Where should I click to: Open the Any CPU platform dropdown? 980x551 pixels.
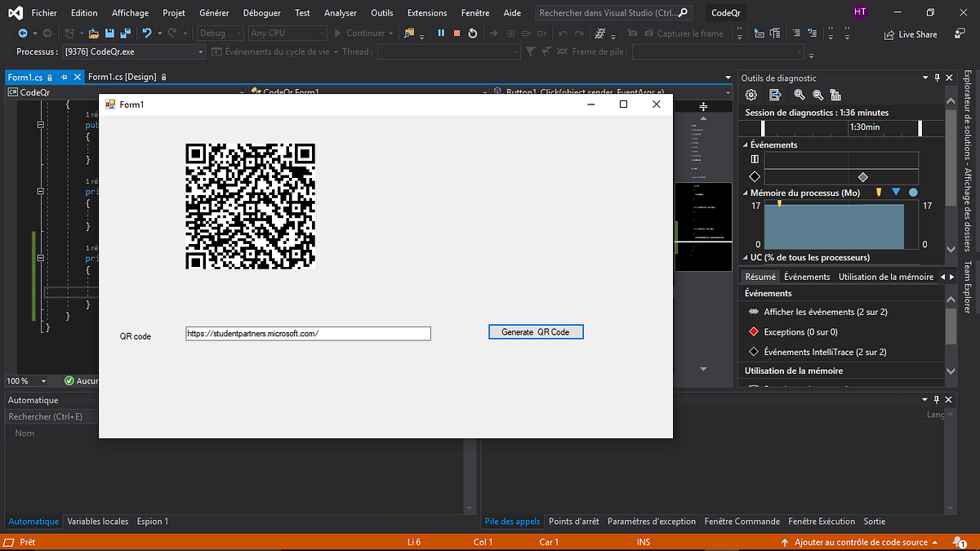pos(286,33)
